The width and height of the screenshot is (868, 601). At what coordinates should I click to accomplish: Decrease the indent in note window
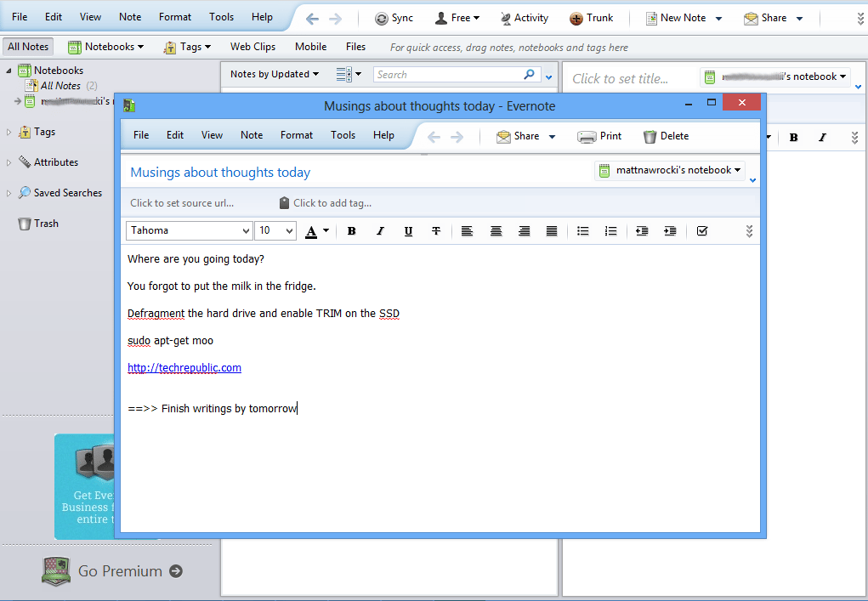click(x=642, y=231)
